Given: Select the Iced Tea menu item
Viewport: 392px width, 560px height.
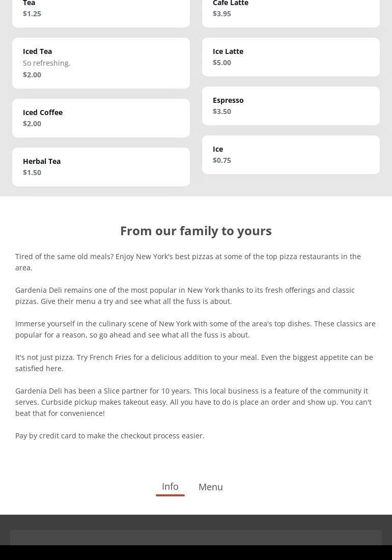Looking at the screenshot, I should click(x=101, y=63).
